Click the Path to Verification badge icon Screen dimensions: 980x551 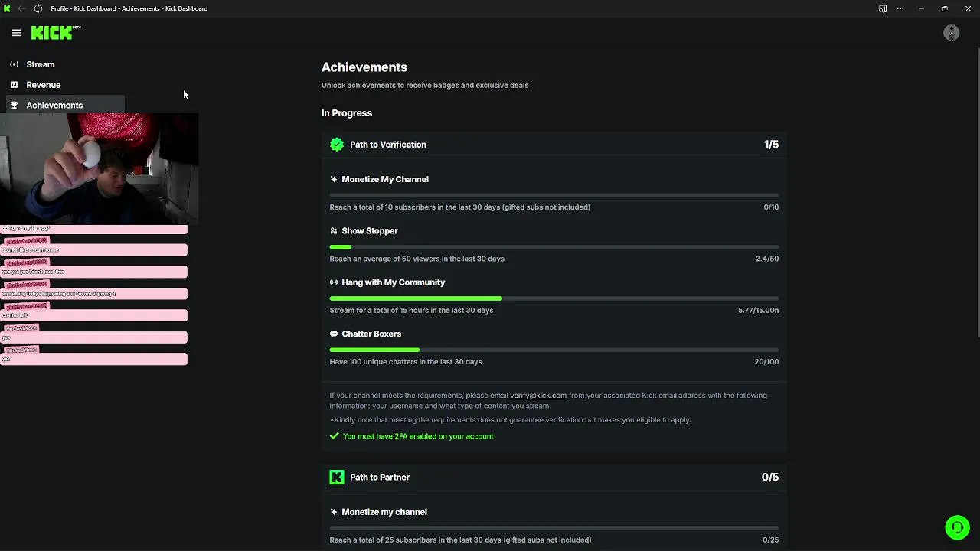pyautogui.click(x=337, y=145)
